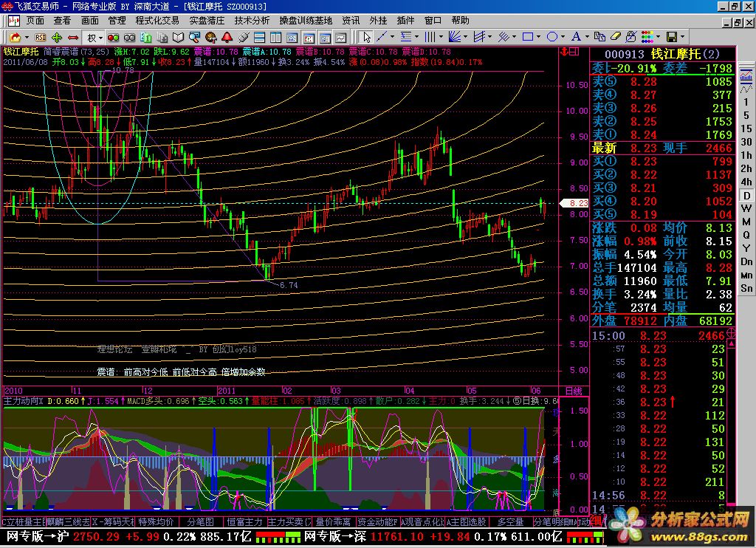The width and height of the screenshot is (756, 548).
Task: Switch chart period to 5 minutes
Action: (x=746, y=115)
